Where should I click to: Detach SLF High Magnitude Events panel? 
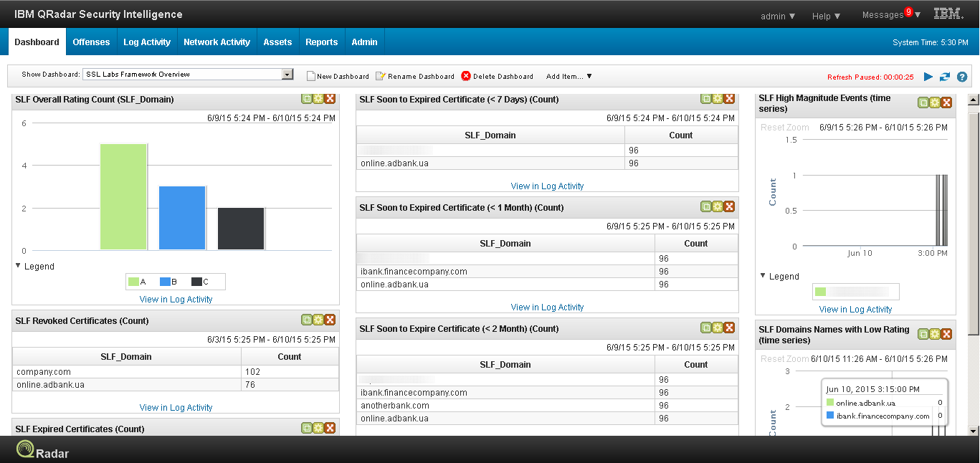click(x=923, y=102)
